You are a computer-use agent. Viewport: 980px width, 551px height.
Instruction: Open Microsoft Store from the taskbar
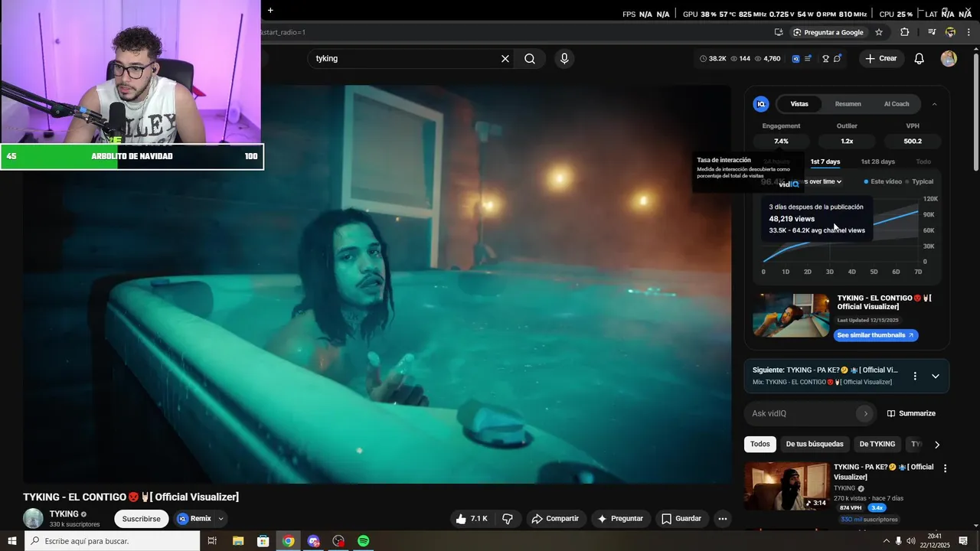click(263, 541)
